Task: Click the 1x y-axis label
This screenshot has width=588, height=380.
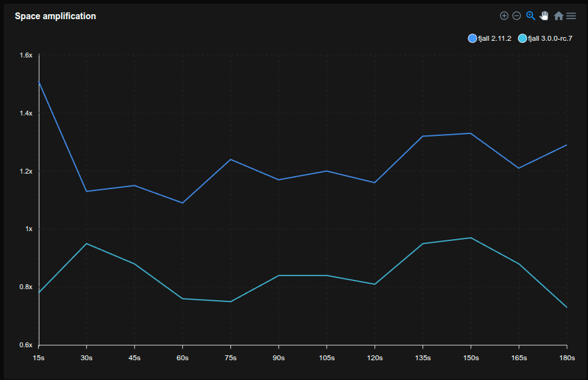Action: coord(28,229)
